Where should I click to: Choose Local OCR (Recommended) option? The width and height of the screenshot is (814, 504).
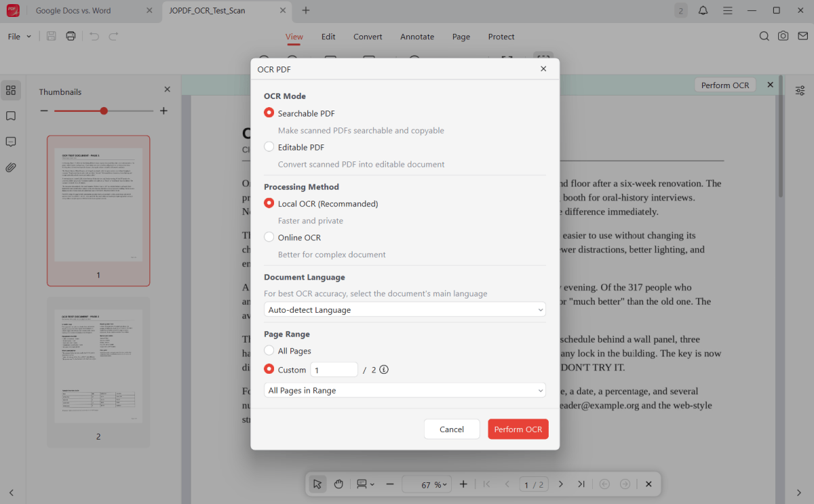pyautogui.click(x=269, y=203)
